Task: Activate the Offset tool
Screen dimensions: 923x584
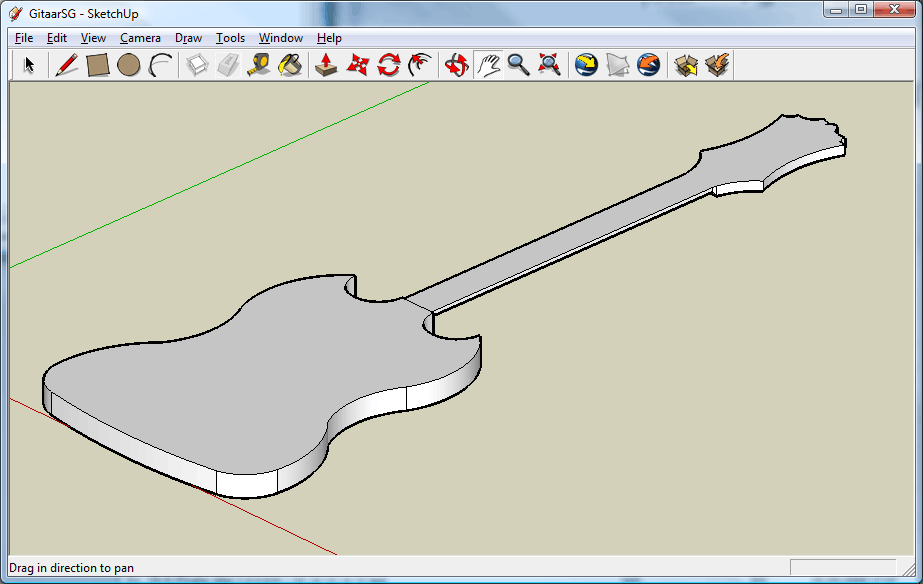Action: pyautogui.click(x=420, y=65)
